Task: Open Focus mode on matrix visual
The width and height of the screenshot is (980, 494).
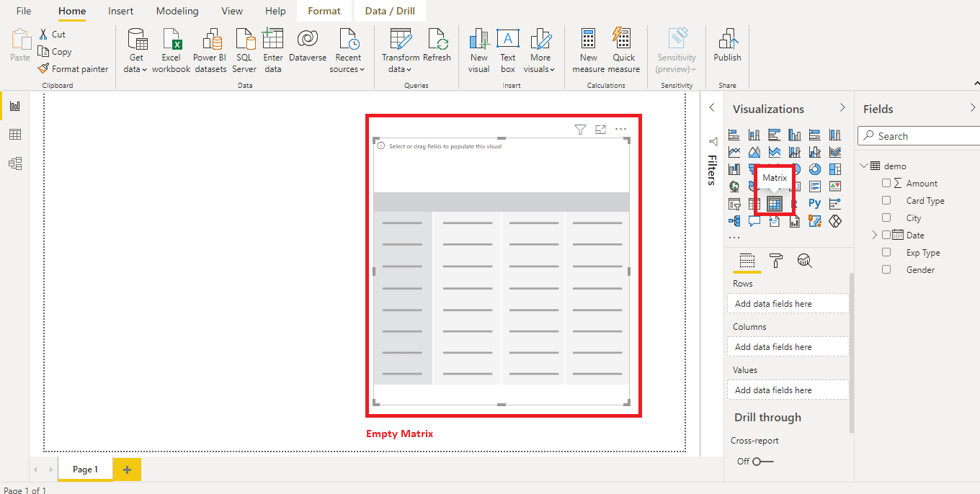Action: (600, 130)
